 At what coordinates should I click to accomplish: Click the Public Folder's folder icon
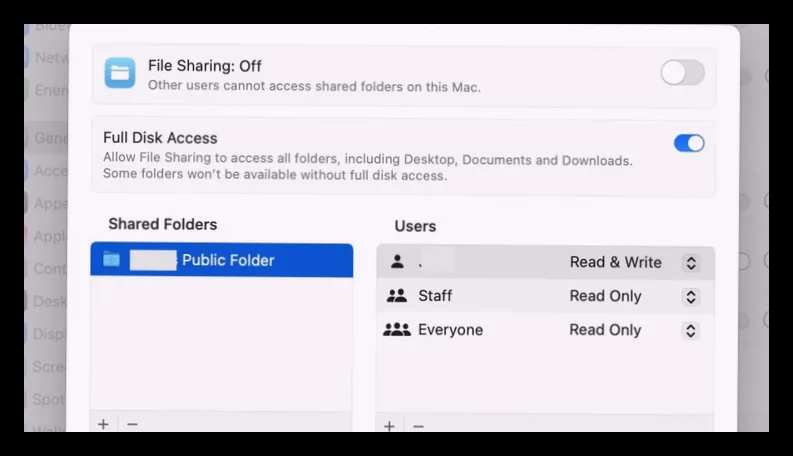(x=111, y=260)
